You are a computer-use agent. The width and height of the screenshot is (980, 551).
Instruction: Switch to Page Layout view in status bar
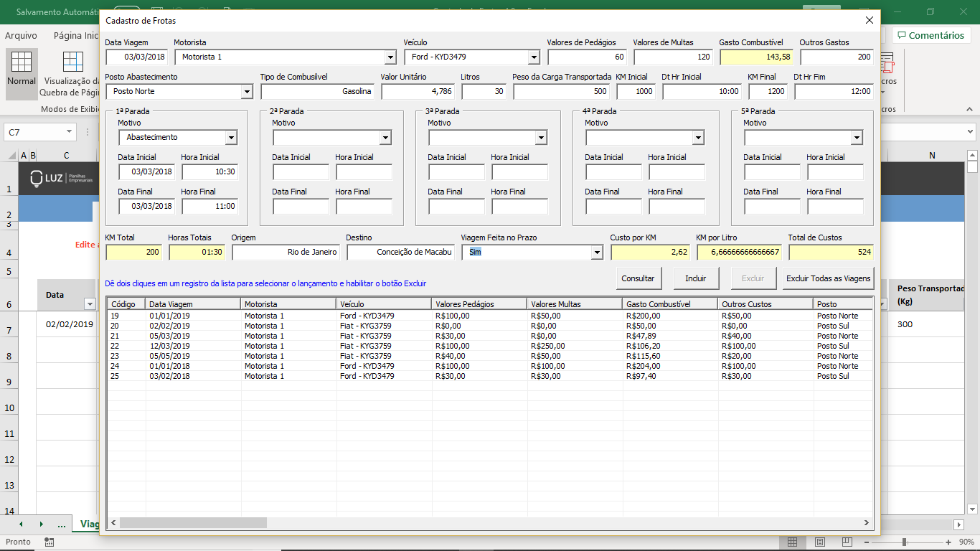tap(819, 542)
